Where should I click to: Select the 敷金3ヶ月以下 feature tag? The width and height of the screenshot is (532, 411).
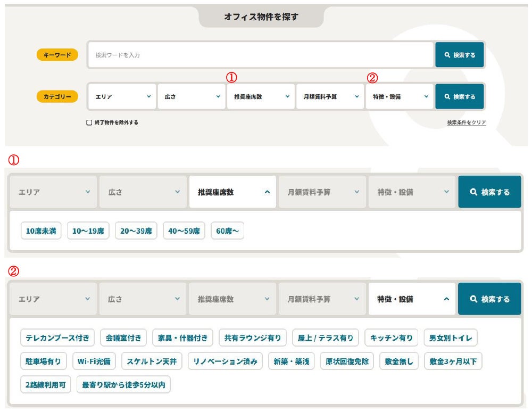[453, 361]
